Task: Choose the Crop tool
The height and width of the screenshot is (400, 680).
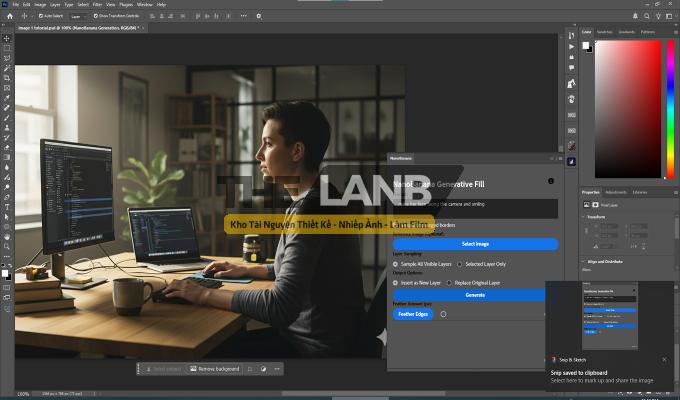Action: [7, 78]
